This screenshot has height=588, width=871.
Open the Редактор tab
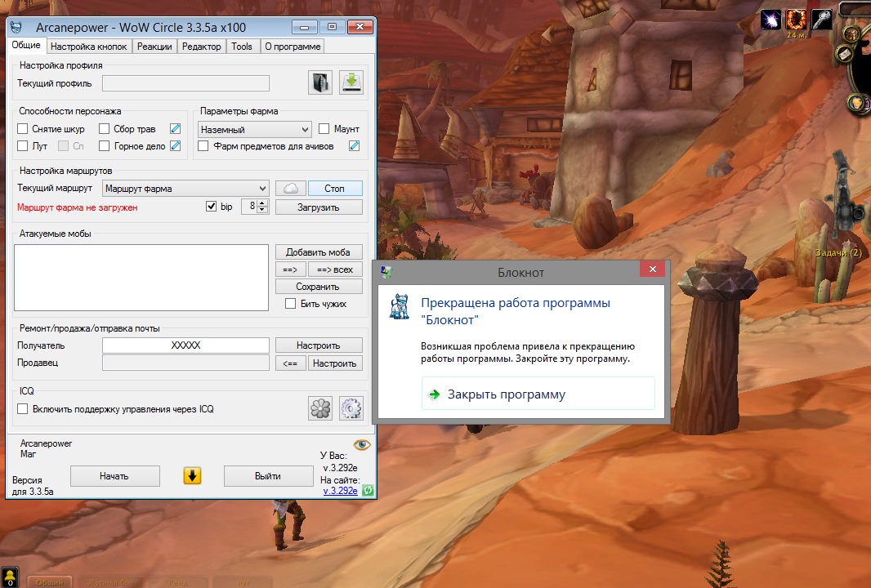tap(201, 47)
